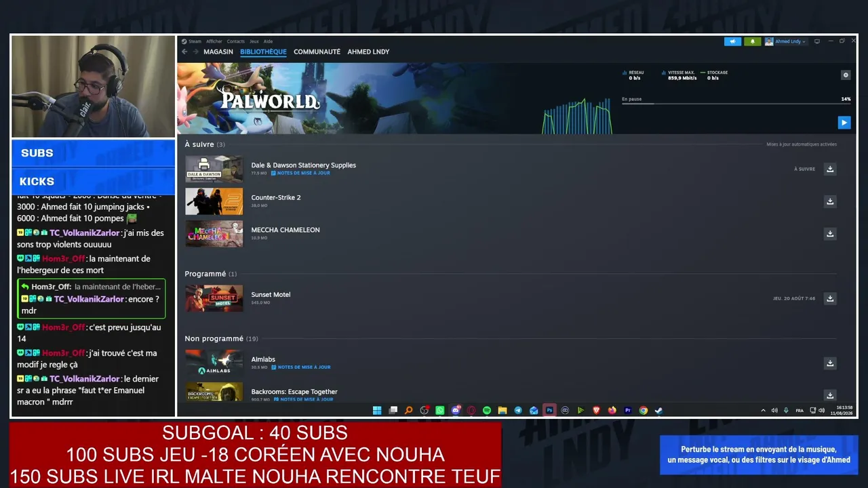Click the Counter-Strike 2 thumbnail
The height and width of the screenshot is (488, 868).
tap(214, 201)
